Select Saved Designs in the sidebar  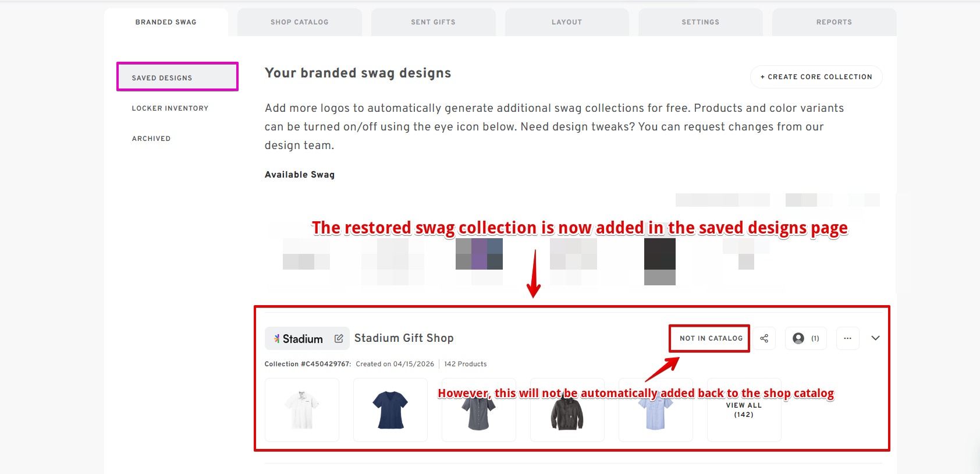162,78
